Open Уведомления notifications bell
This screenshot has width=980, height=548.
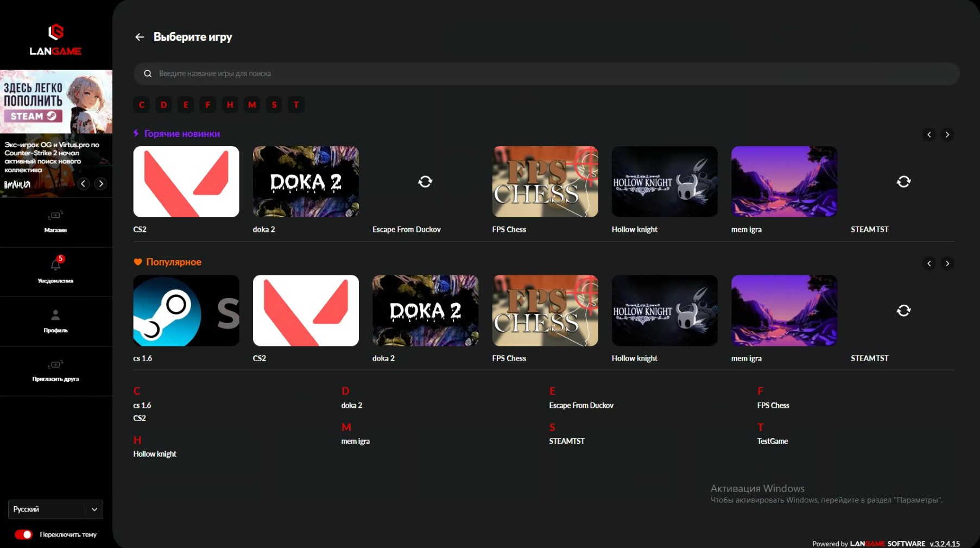pyautogui.click(x=55, y=272)
